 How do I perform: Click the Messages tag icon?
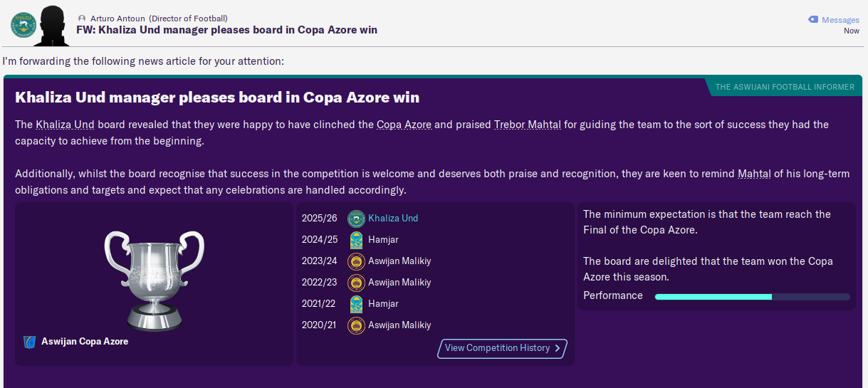[x=813, y=20]
